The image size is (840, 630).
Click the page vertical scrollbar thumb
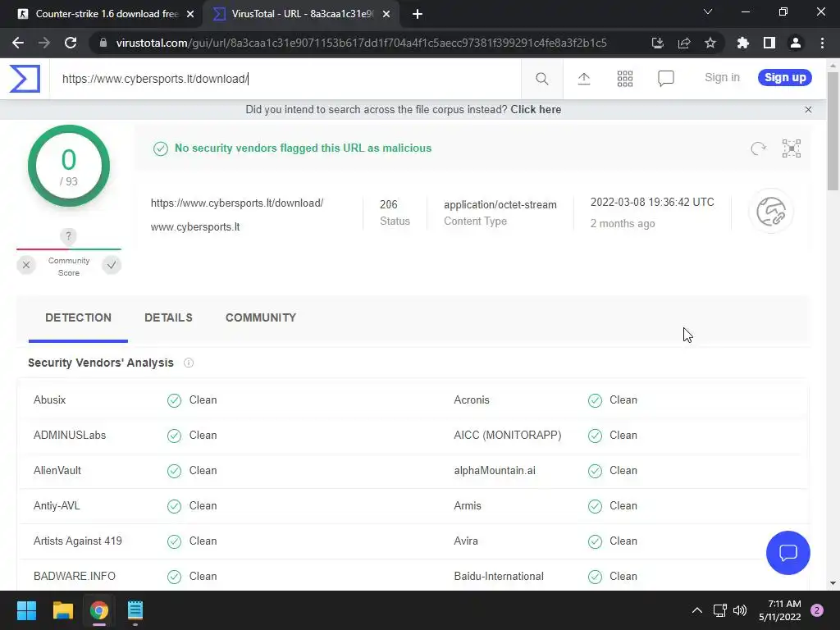click(x=833, y=131)
